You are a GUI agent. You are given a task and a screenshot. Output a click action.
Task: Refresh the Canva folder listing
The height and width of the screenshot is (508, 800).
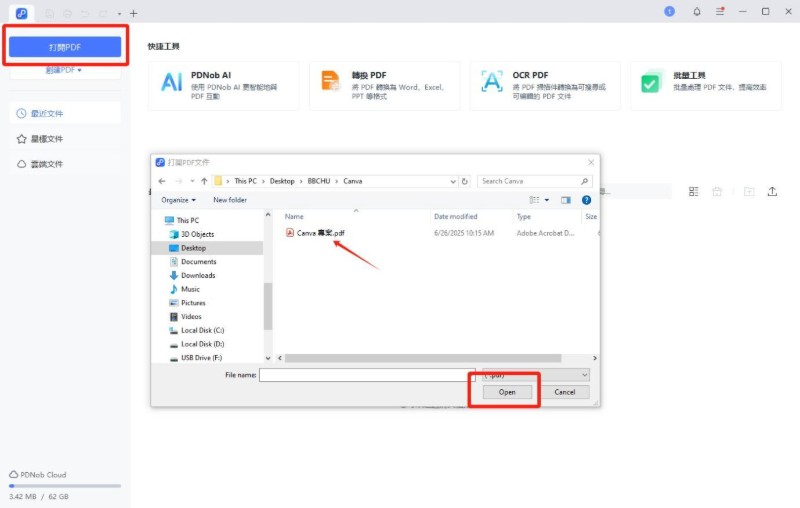tap(464, 181)
